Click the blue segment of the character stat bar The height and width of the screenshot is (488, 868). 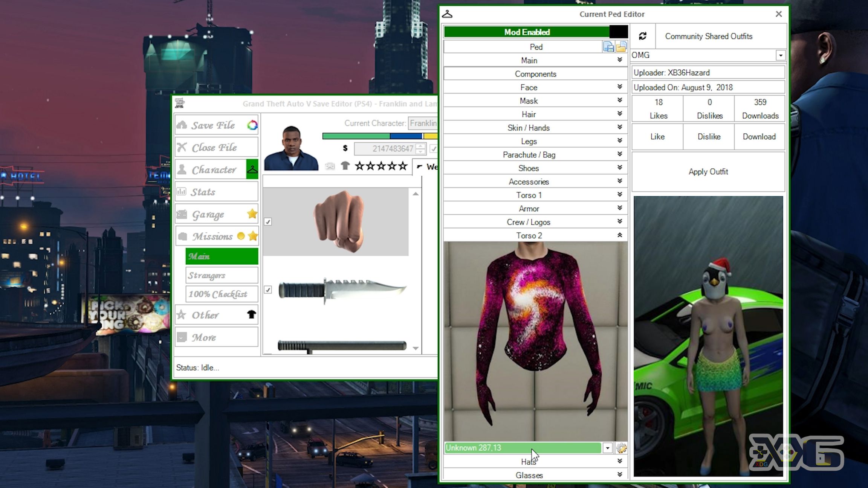[406, 136]
